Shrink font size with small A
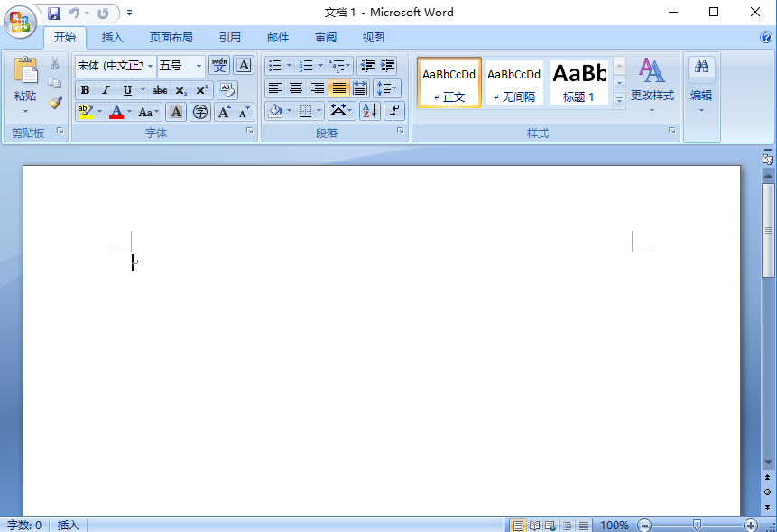The height and width of the screenshot is (532, 777). [244, 112]
